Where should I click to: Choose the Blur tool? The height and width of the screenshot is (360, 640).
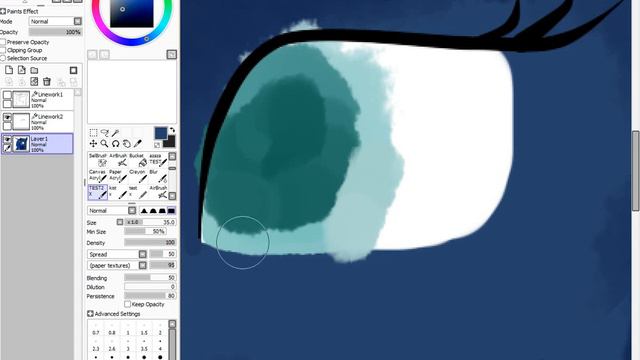tap(158, 176)
